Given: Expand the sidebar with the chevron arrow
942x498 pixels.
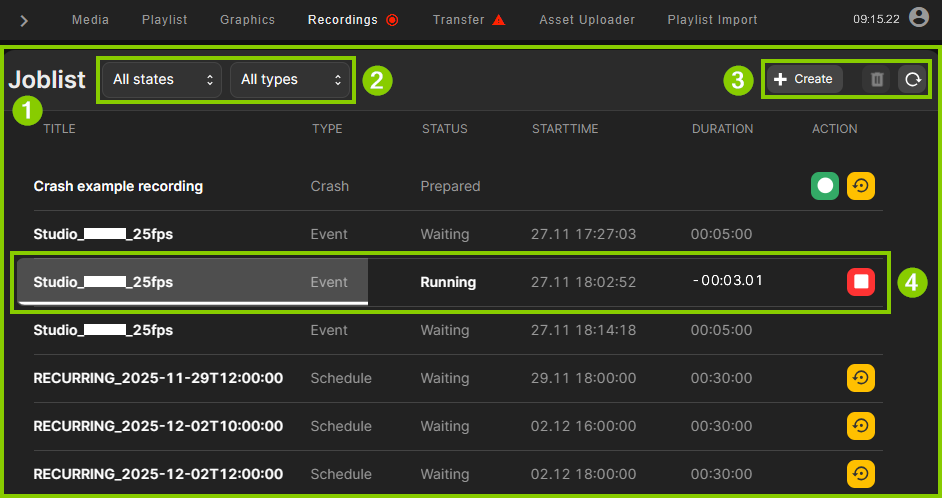Looking at the screenshot, I should click(x=24, y=21).
